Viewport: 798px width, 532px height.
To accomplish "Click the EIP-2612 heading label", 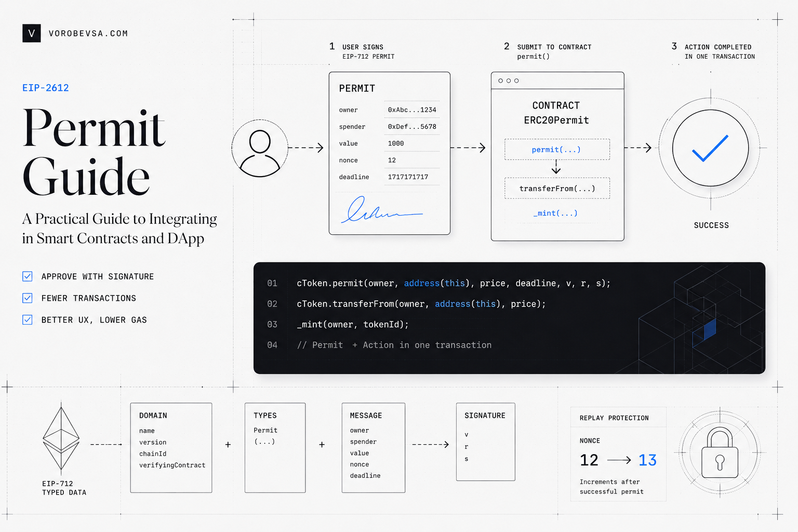I will (x=46, y=88).
